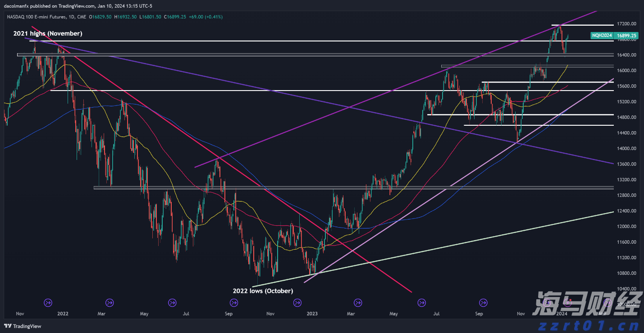644x333 pixels.
Task: Select the event marker before Jul 2023
Action: (x=422, y=302)
